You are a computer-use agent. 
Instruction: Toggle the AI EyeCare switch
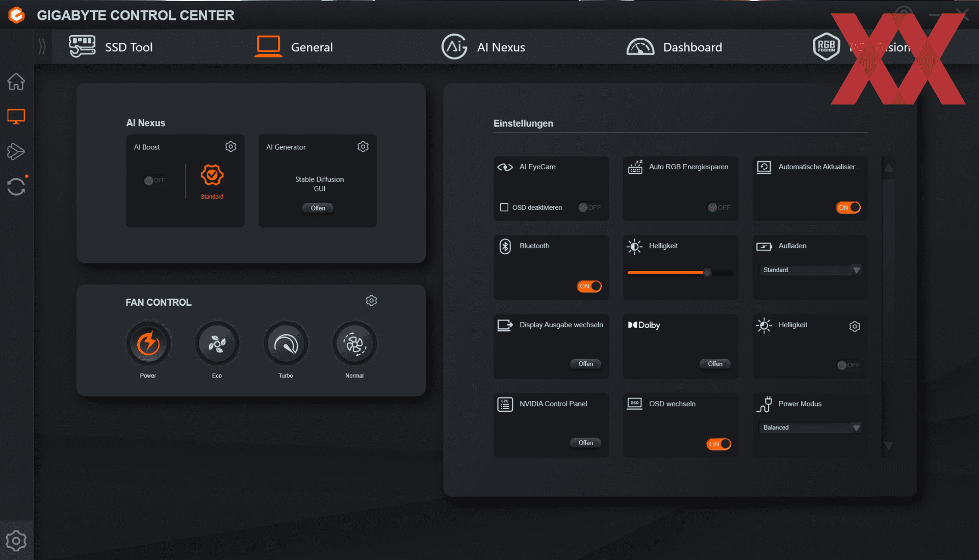[589, 207]
